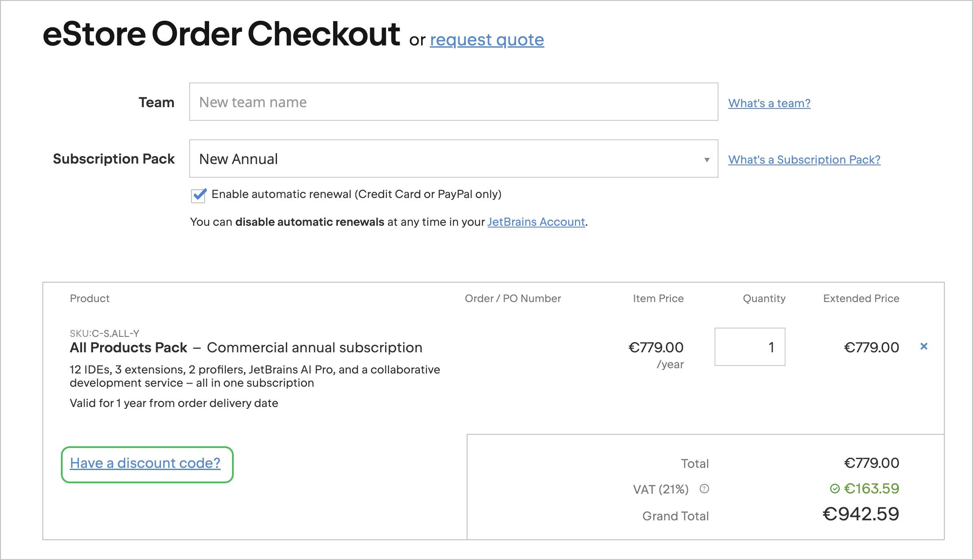Select the All Products Pack product title
This screenshot has height=560, width=973.
(x=127, y=347)
